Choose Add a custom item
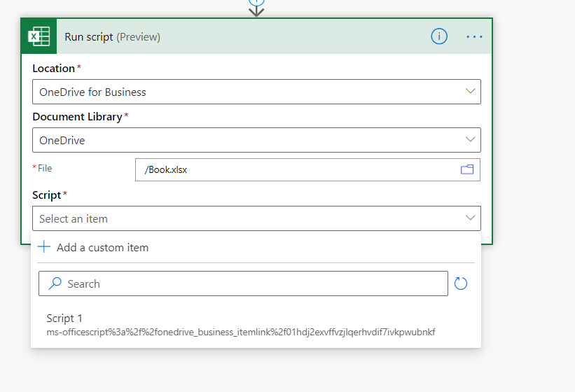575x392 pixels. click(x=256, y=247)
